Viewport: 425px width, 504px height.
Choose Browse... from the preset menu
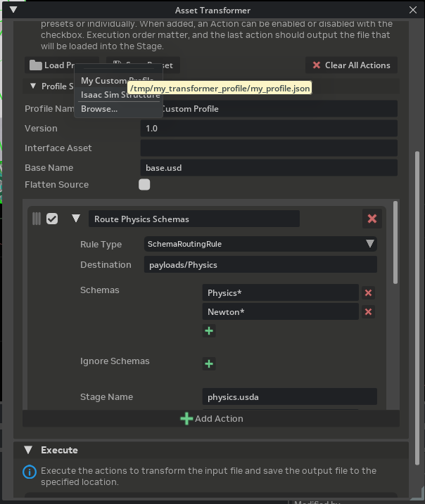[x=99, y=109]
